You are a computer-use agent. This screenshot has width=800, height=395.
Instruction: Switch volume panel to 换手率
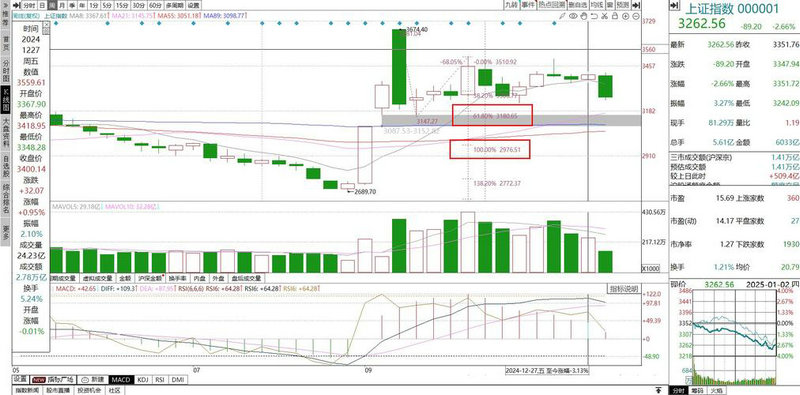178,279
